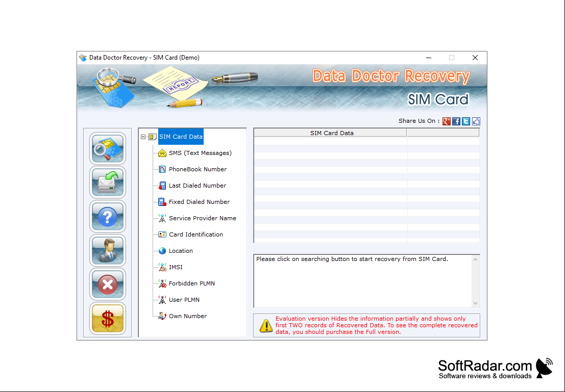
Task: Click the Forbidden PLMN tower icon
Action: 162,283
